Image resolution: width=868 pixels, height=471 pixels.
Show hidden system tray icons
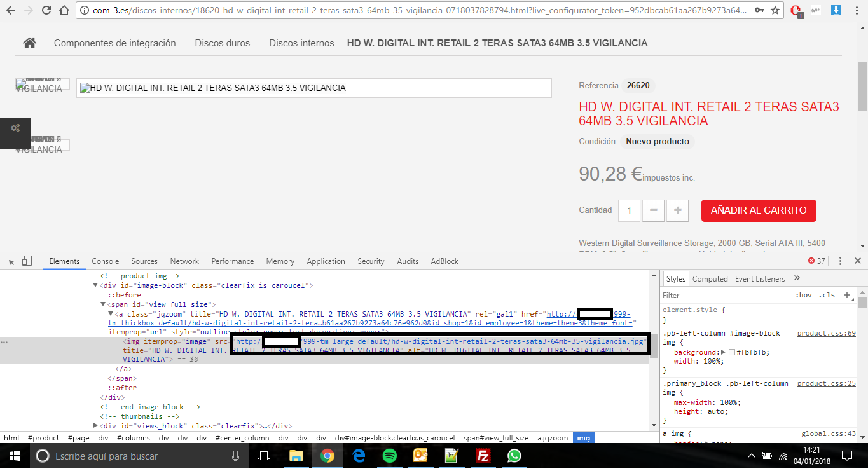(752, 456)
